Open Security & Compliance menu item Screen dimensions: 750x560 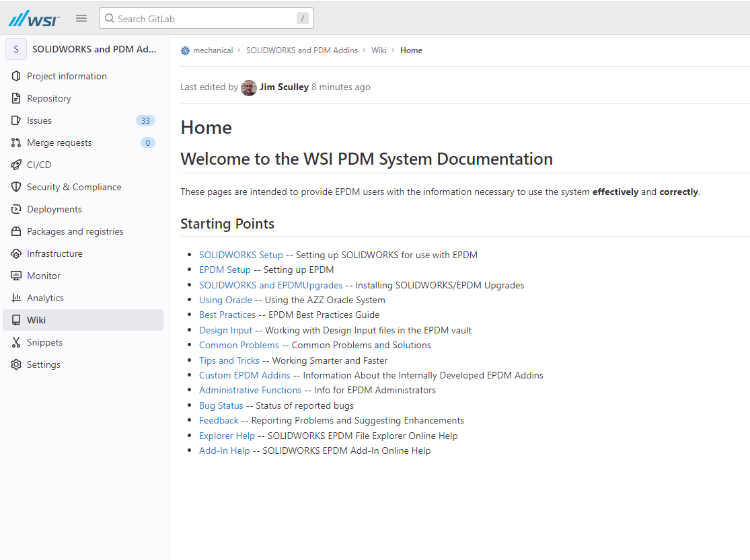coord(74,187)
